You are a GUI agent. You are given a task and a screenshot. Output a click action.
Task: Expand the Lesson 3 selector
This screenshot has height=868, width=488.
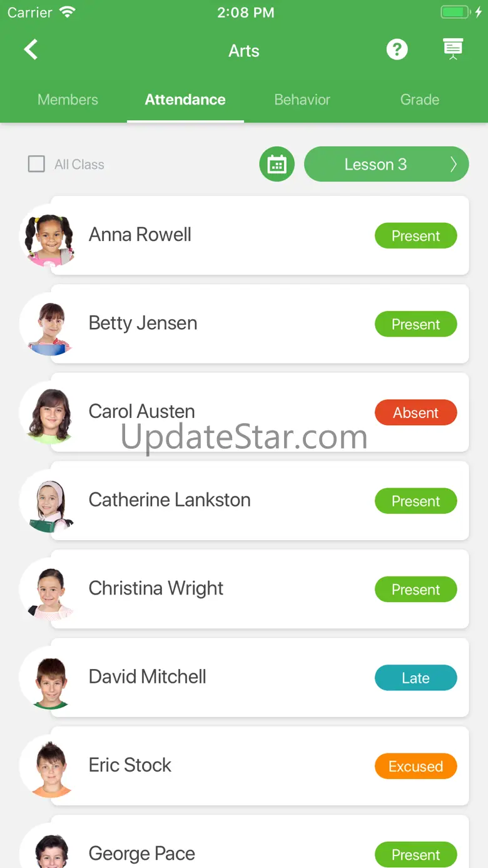[x=386, y=165]
